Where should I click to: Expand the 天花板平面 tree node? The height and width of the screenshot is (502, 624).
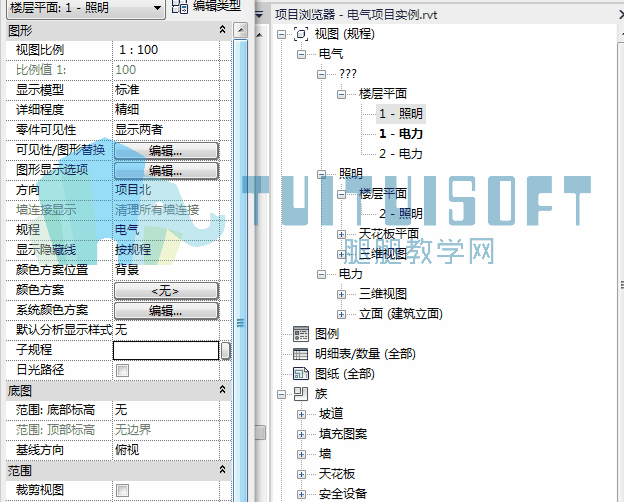tap(341, 234)
